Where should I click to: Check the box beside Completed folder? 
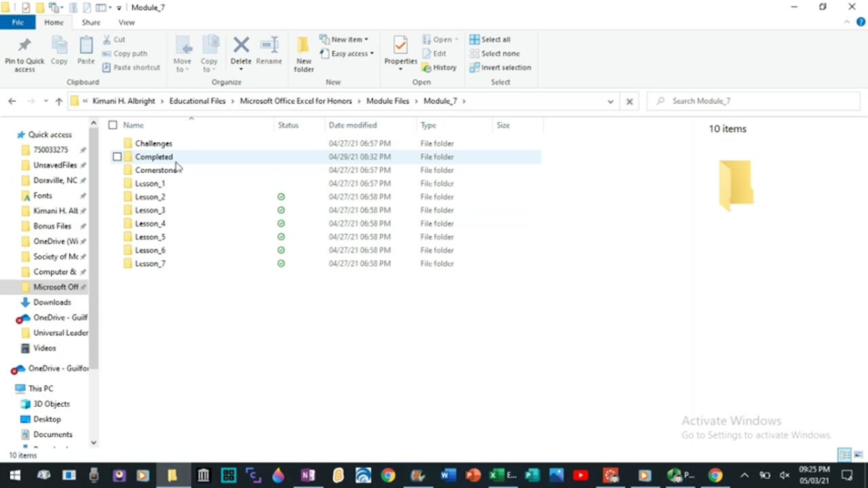[x=117, y=157]
